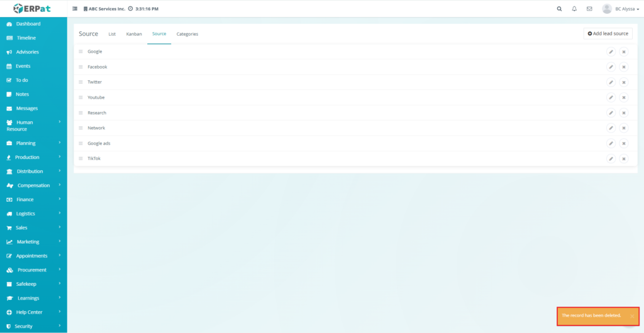644x333 pixels.
Task: Open the BC Alyssa user dropdown
Action: pyautogui.click(x=621, y=9)
